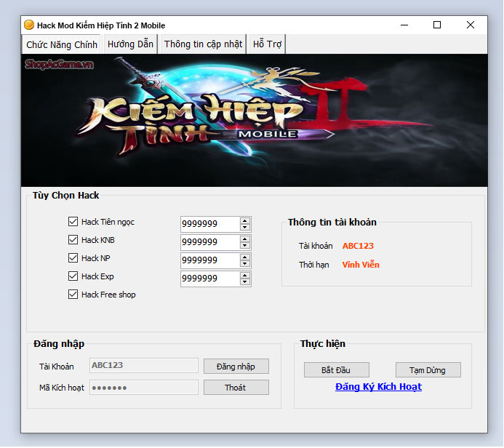Click the Thoát button
The height and width of the screenshot is (448, 504).
[236, 388]
